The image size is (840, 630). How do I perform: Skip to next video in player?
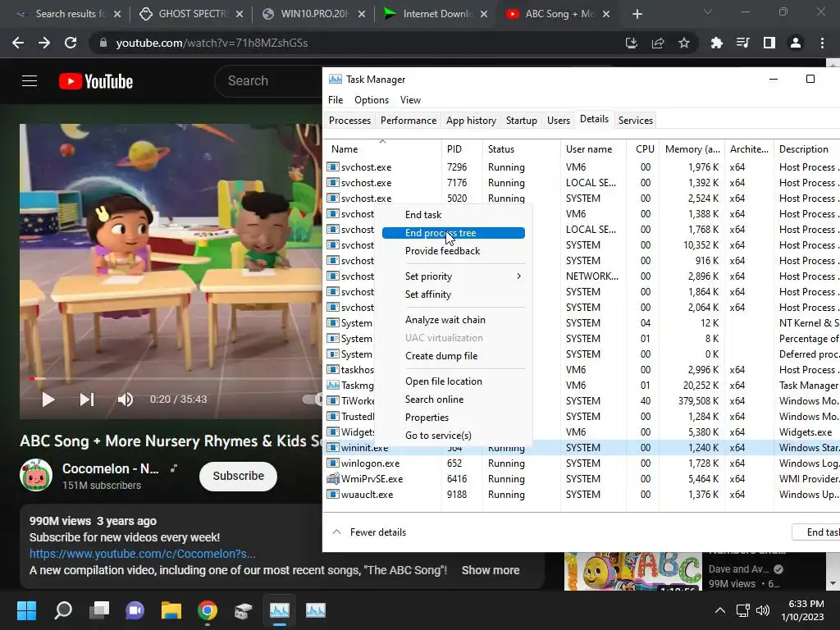pyautogui.click(x=87, y=399)
